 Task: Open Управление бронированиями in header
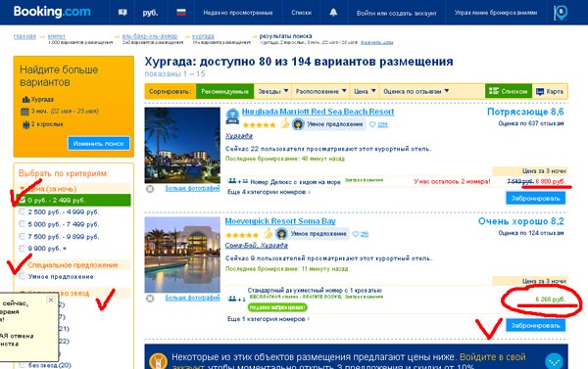[496, 13]
